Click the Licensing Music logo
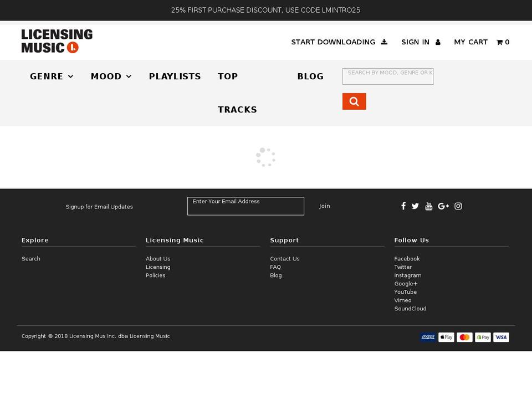 click(57, 41)
